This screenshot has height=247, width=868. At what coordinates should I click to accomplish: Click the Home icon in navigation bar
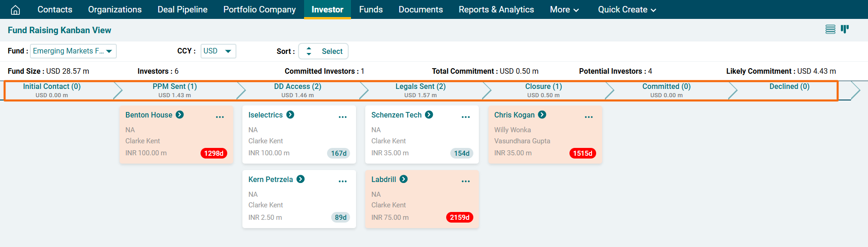click(x=15, y=10)
